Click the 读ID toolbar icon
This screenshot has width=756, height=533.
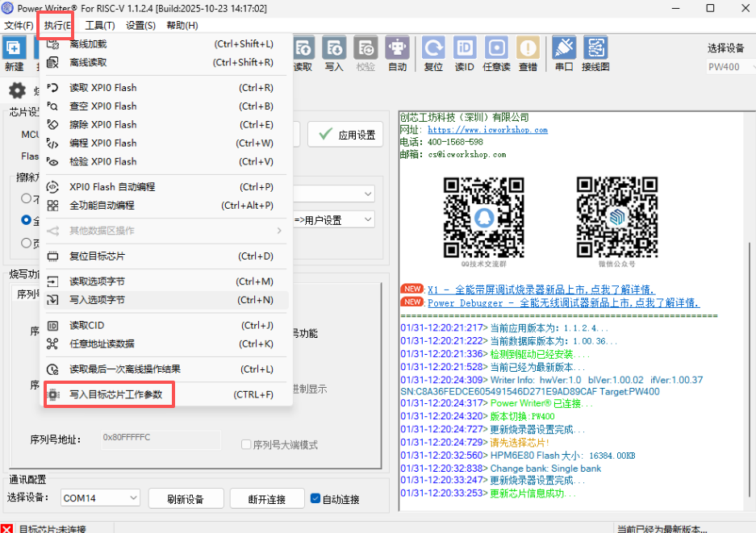(x=464, y=48)
